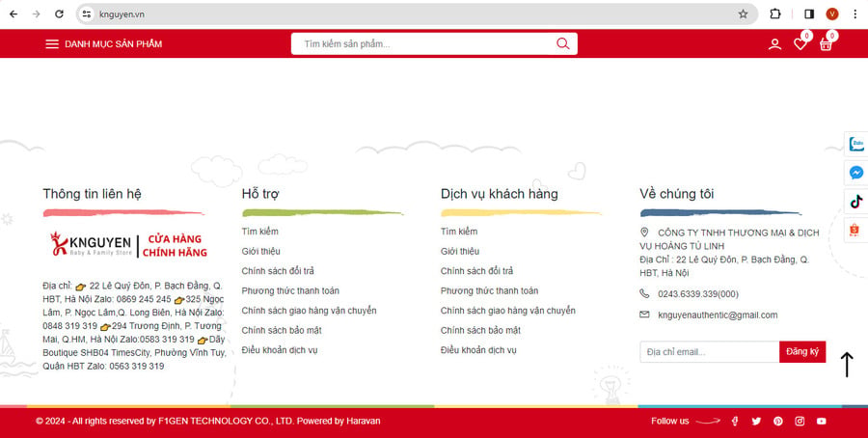Open Chính sách đổi trả under Dịch vụ khách hàng
The width and height of the screenshot is (868, 438).
[476, 271]
